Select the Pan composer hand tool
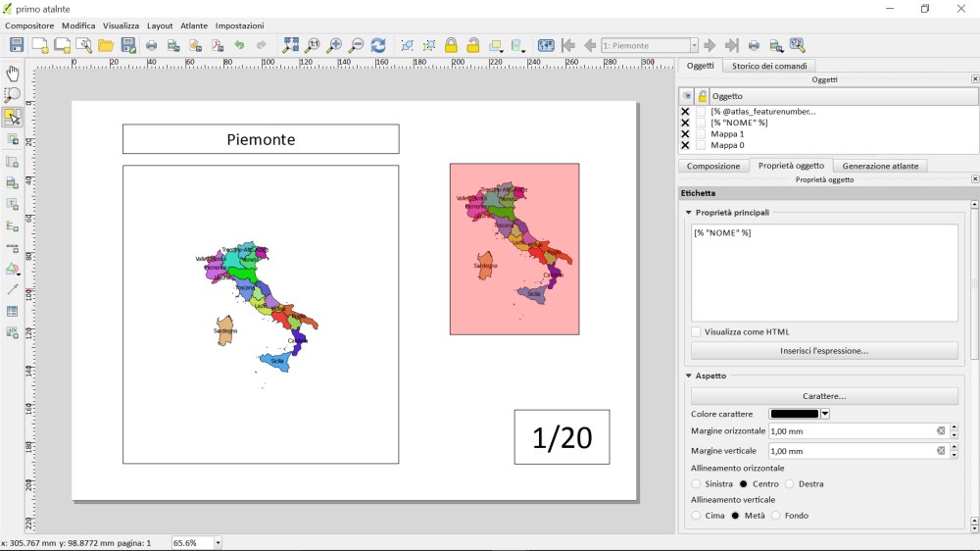 [x=12, y=74]
